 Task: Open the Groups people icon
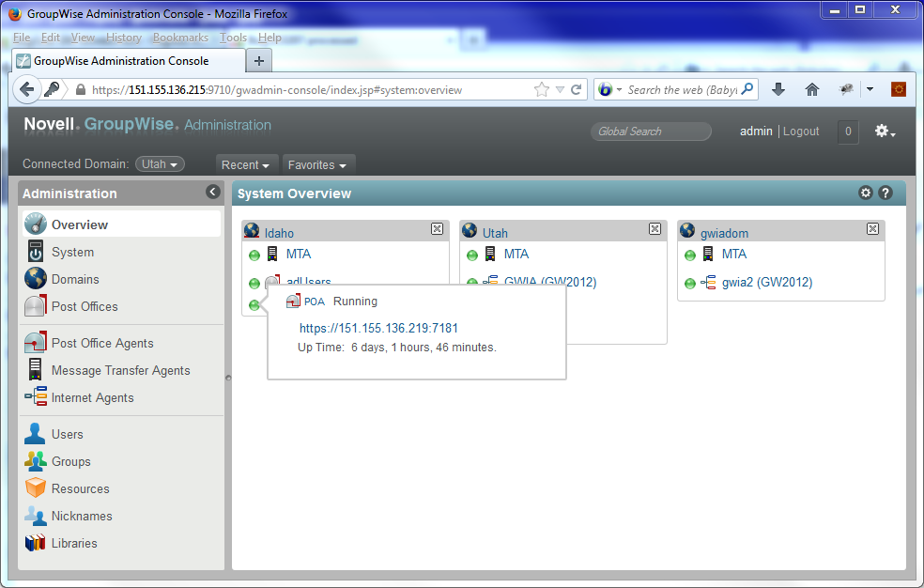[36, 461]
